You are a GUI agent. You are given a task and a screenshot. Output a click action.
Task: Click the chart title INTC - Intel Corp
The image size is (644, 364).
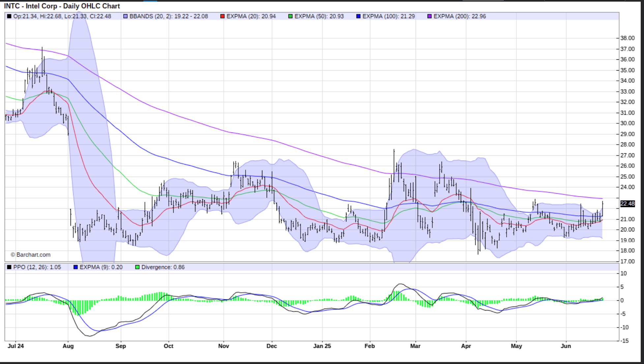(62, 6)
